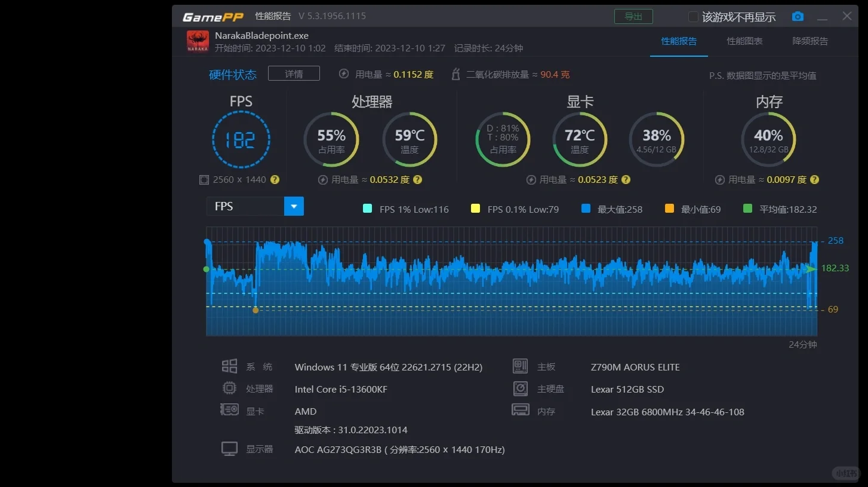The height and width of the screenshot is (487, 868).
Task: Click the help icon beside GPU power 0.0523
Action: click(x=626, y=179)
